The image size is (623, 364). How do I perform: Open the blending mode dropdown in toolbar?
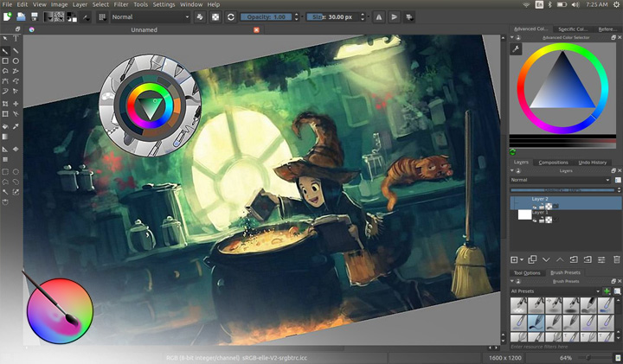pos(149,16)
